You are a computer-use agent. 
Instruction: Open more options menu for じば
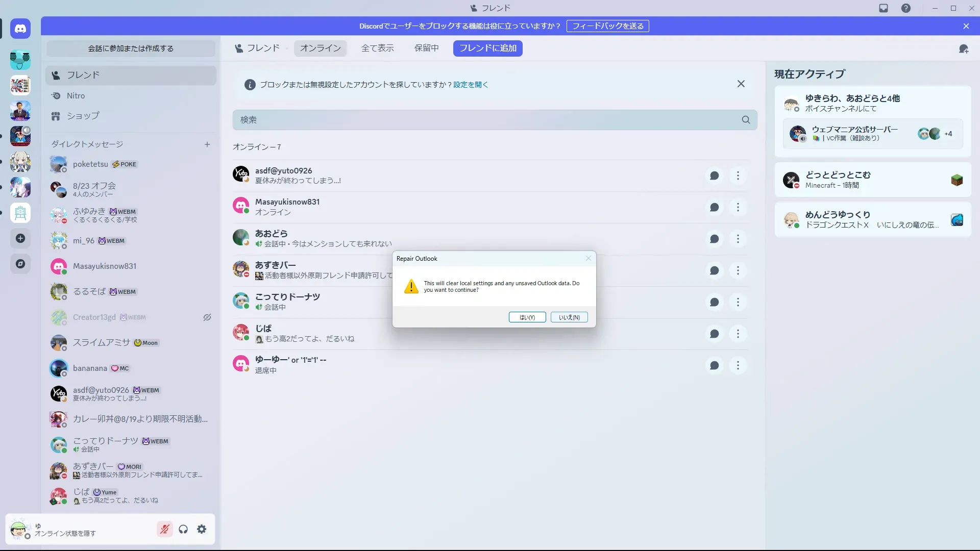tap(738, 334)
